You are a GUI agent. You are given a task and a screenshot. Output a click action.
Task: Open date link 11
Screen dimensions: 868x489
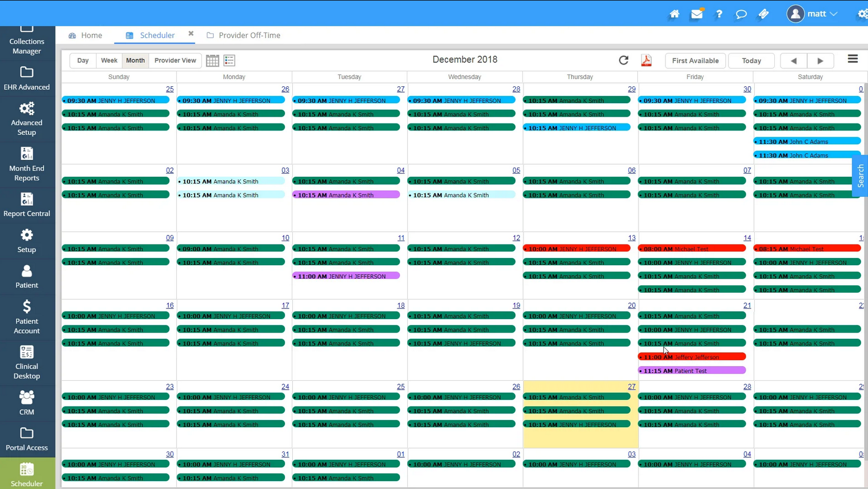[401, 238]
